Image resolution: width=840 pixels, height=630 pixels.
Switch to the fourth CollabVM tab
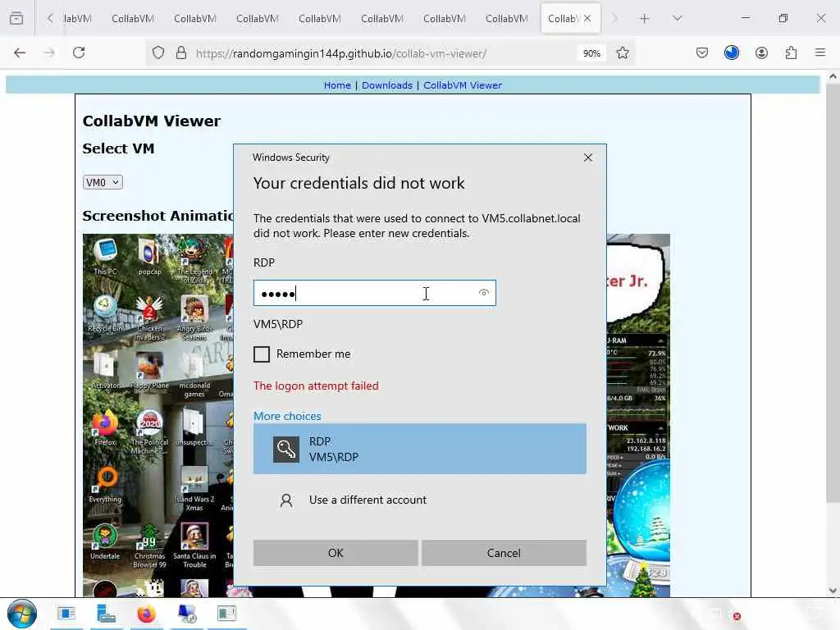[257, 18]
